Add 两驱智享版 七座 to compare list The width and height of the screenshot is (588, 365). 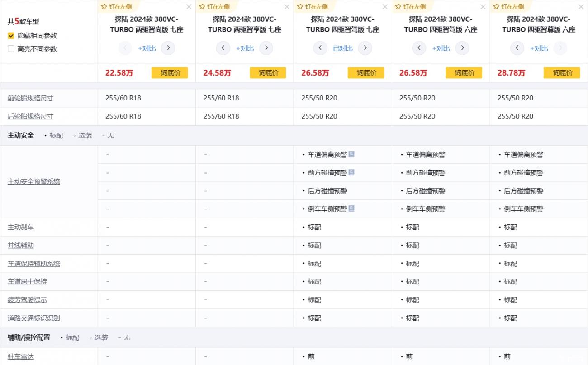[x=245, y=48]
